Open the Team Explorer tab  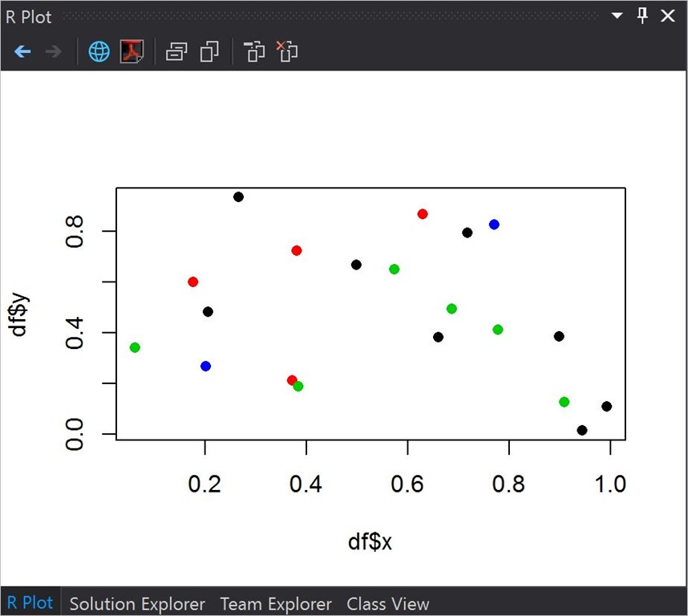tap(276, 603)
